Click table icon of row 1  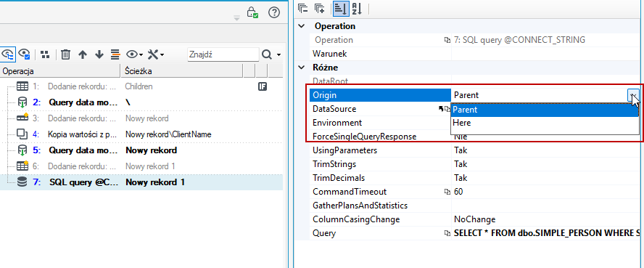tap(22, 86)
